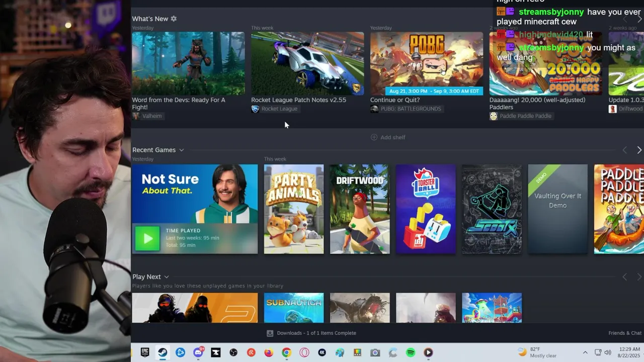Open the weather widget showing 82°F
This screenshot has width=644, height=362.
click(537, 352)
